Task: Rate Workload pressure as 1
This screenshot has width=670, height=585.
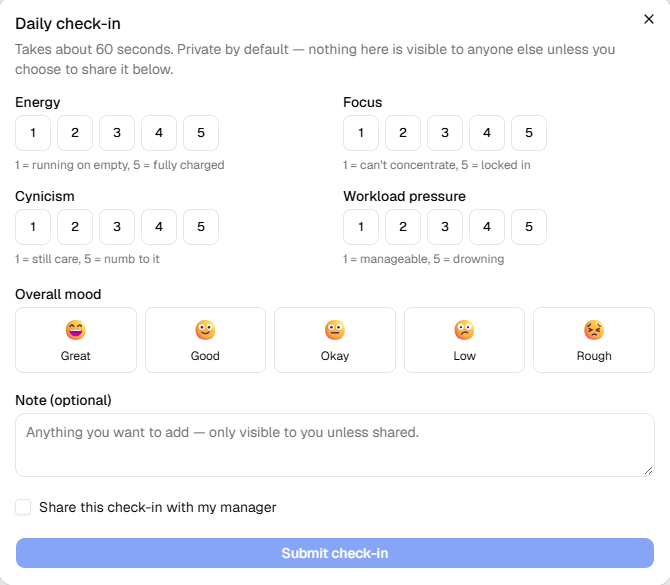Action: click(x=361, y=227)
